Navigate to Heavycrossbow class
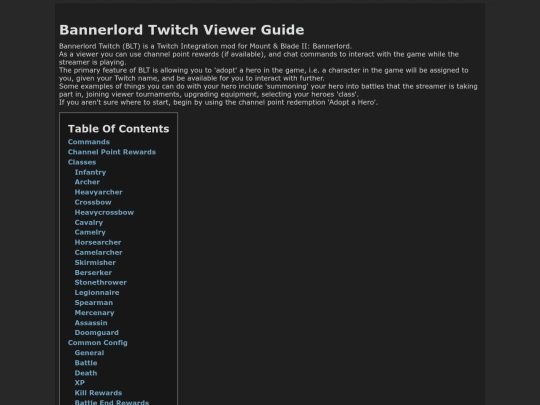This screenshot has width=540, height=405. tap(104, 212)
